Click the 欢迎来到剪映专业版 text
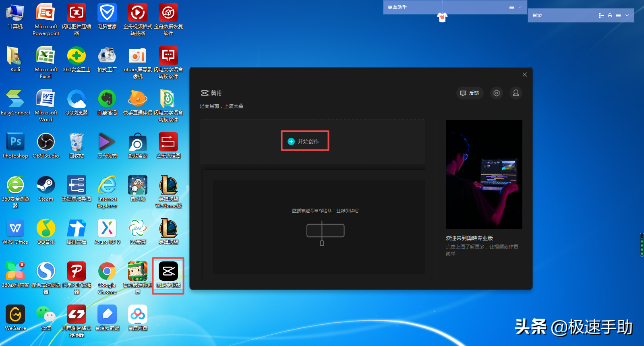Viewport: 644px width, 346px height. [x=469, y=238]
